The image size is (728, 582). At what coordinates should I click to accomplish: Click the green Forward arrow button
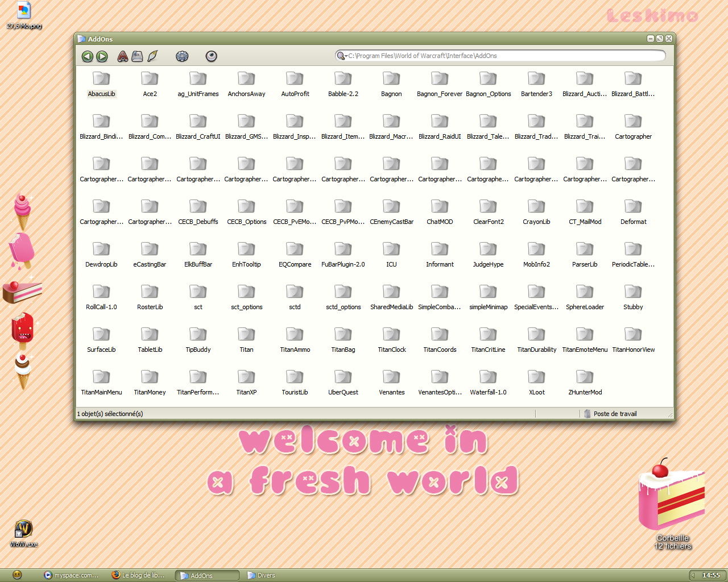point(102,56)
